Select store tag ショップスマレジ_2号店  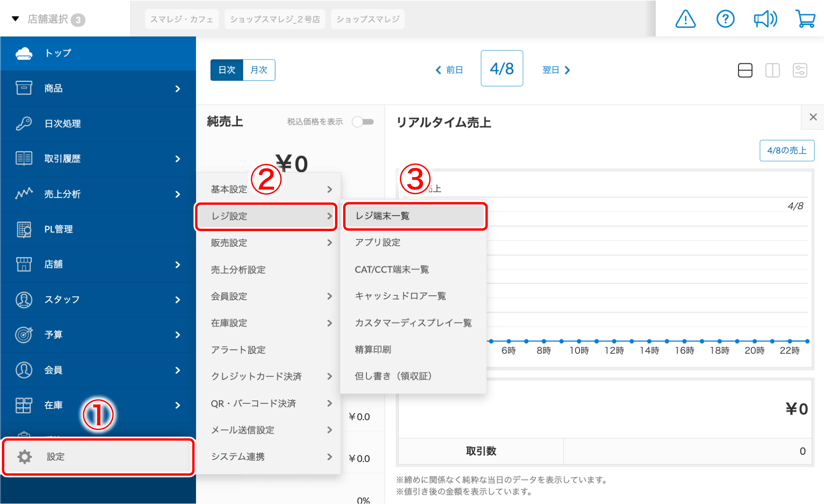pyautogui.click(x=275, y=19)
